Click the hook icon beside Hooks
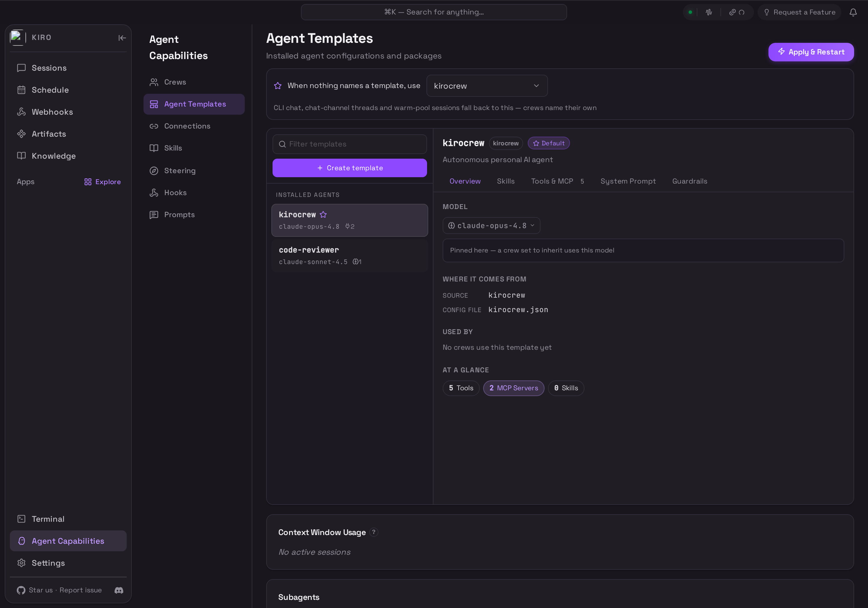Screen dimensions: 868x608 (x=154, y=193)
